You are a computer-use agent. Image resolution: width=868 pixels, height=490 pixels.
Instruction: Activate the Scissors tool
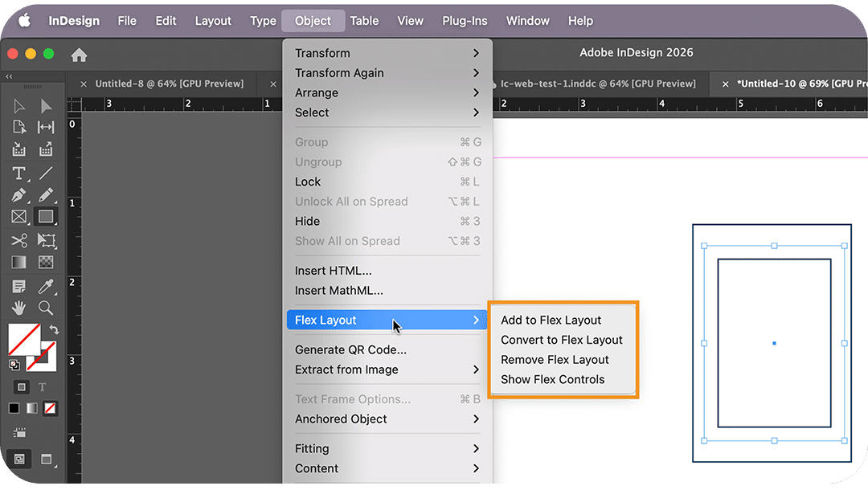(x=19, y=240)
